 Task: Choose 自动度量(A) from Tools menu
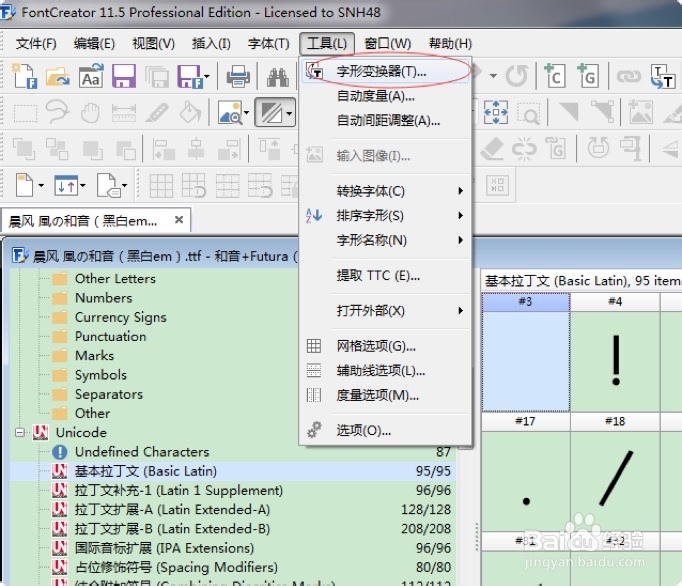point(385,96)
